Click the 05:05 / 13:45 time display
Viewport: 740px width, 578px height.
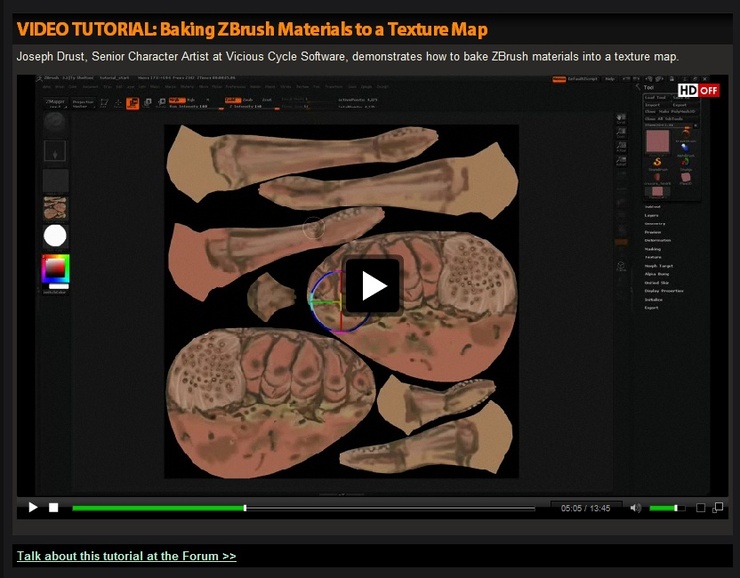[585, 508]
